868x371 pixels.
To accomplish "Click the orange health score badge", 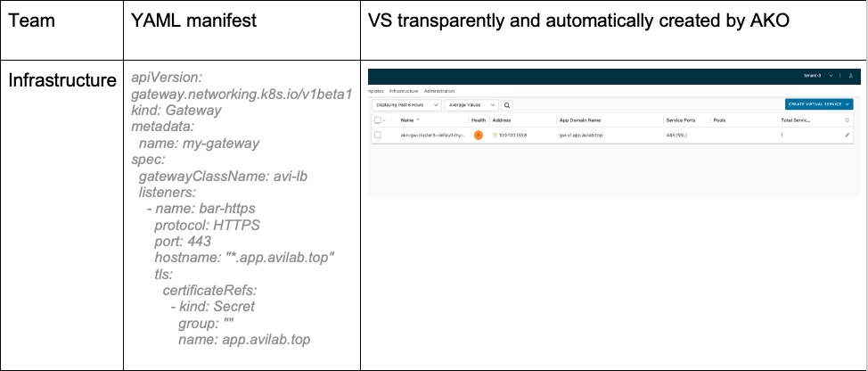I will (x=479, y=135).
